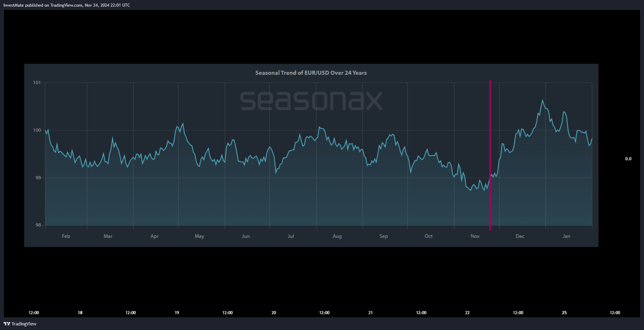This screenshot has width=644, height=330.
Task: Click the magenta vertical date marker line
Action: click(x=490, y=155)
